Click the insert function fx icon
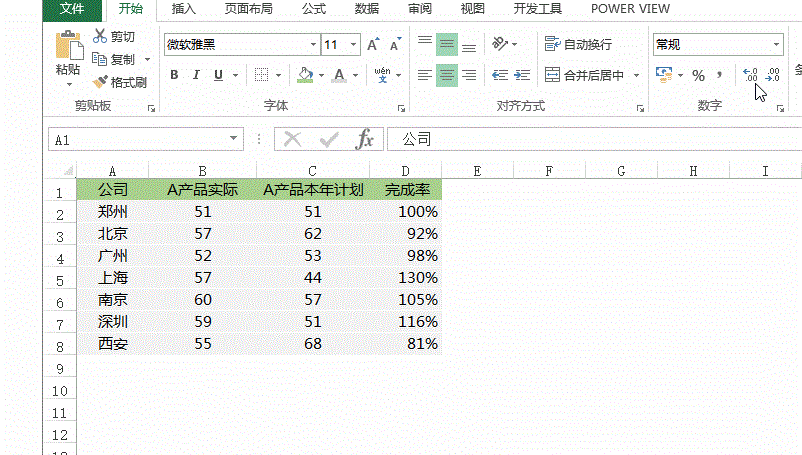Image resolution: width=802 pixels, height=455 pixels. coord(365,139)
